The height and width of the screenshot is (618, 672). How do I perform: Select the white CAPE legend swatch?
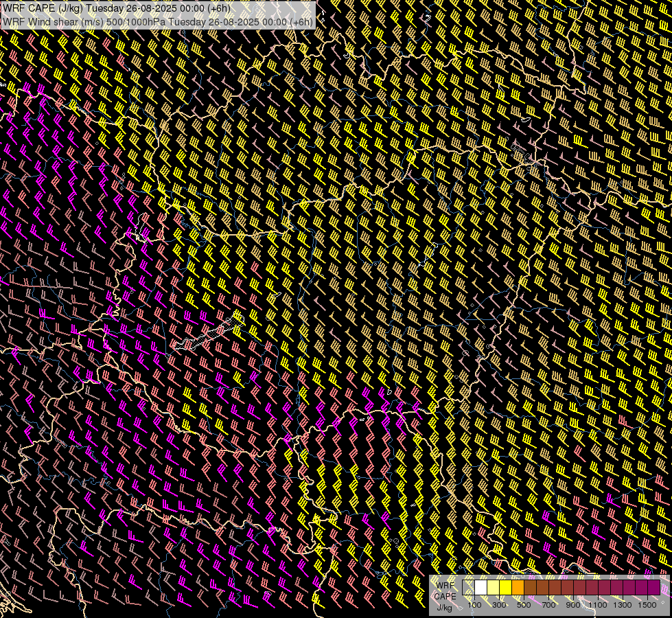pos(481,587)
